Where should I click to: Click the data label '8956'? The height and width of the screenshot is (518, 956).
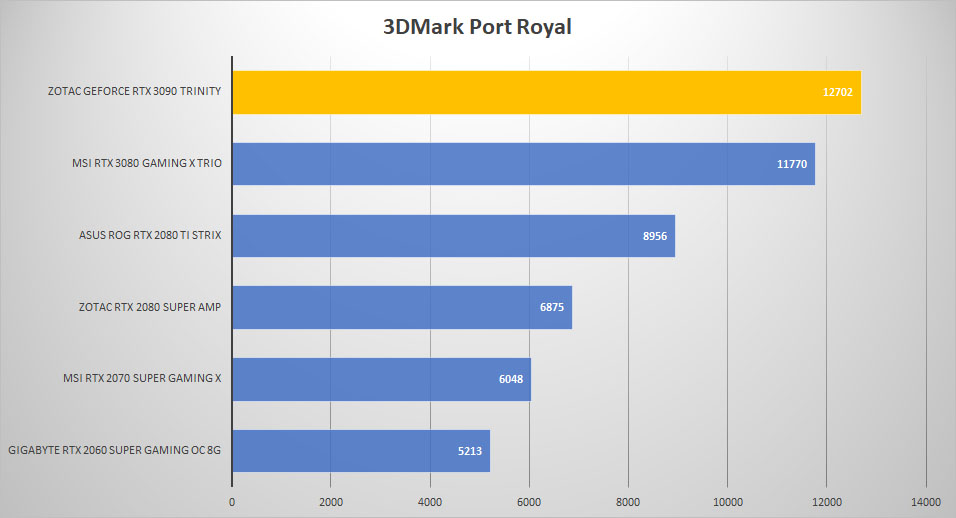click(655, 236)
